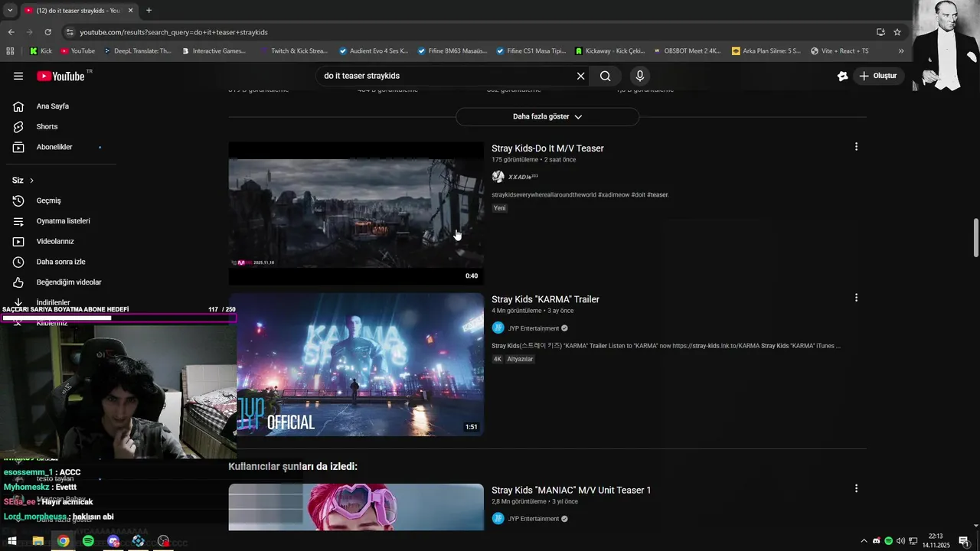Click the Daha sonra izle clock icon

coord(18,262)
